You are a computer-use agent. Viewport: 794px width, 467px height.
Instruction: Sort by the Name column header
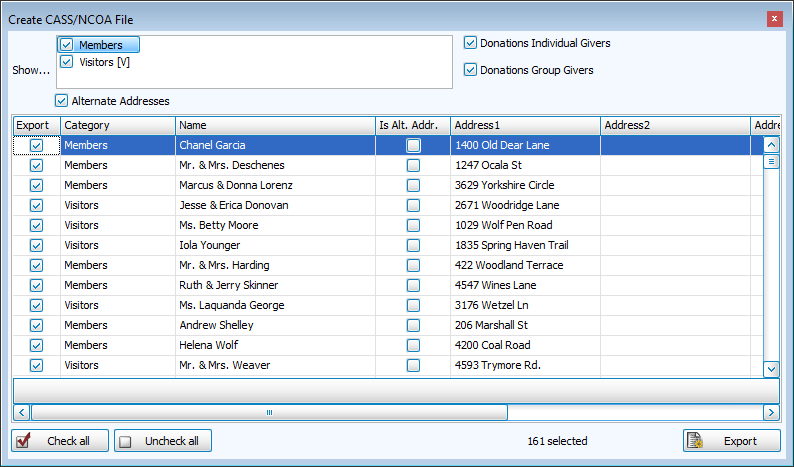[275, 125]
